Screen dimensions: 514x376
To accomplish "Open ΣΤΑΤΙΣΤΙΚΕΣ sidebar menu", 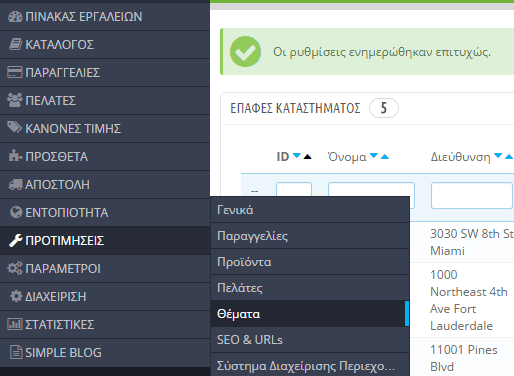I will point(105,325).
